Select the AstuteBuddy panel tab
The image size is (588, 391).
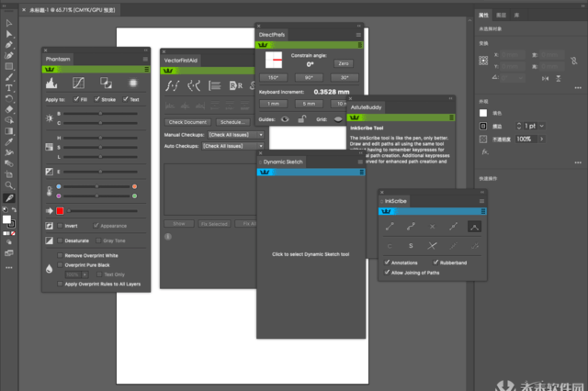pos(366,107)
